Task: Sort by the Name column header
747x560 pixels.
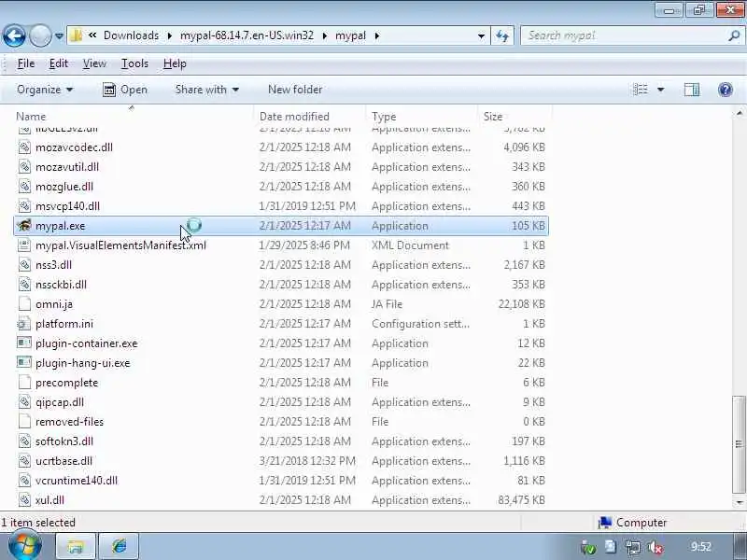Action: [x=32, y=116]
